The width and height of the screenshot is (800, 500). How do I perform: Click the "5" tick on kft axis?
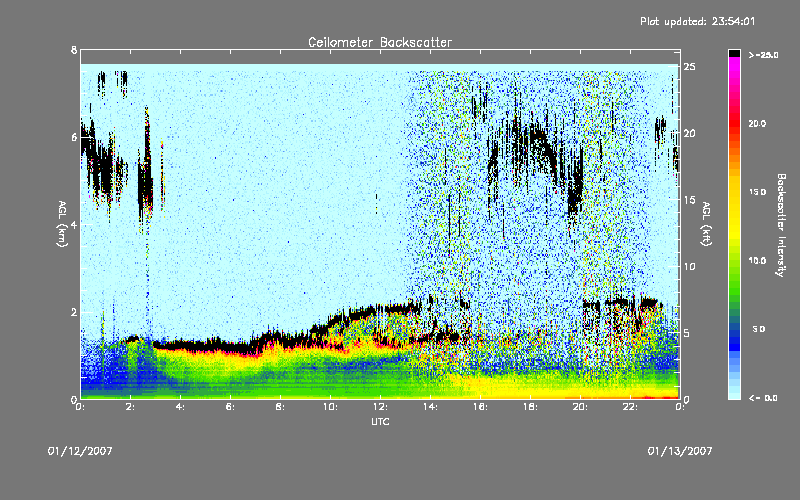687,333
